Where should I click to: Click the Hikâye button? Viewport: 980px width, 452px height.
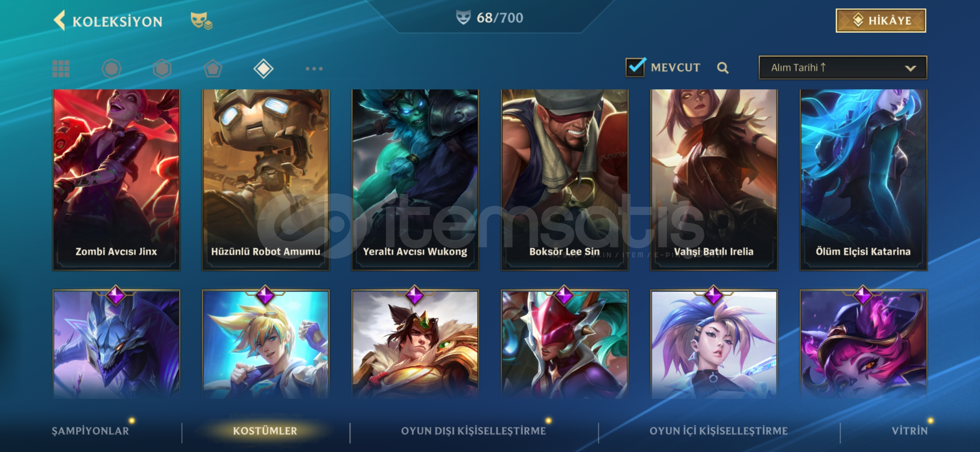pyautogui.click(x=881, y=21)
